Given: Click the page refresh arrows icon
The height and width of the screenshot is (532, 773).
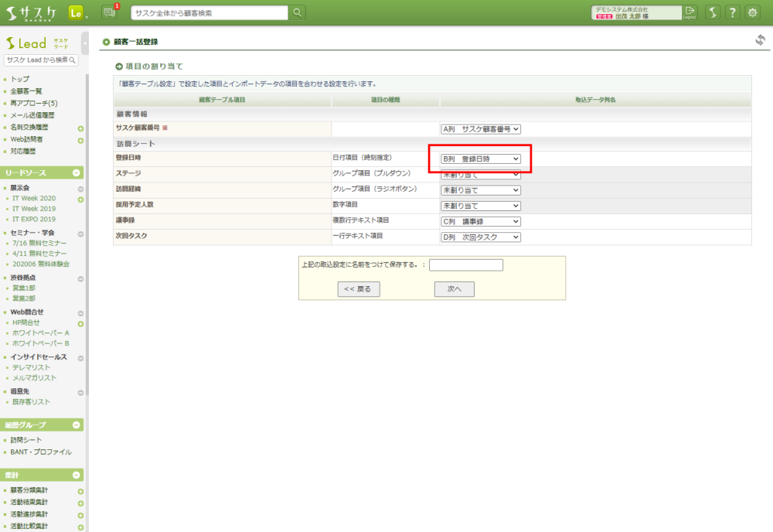Looking at the screenshot, I should 760,40.
